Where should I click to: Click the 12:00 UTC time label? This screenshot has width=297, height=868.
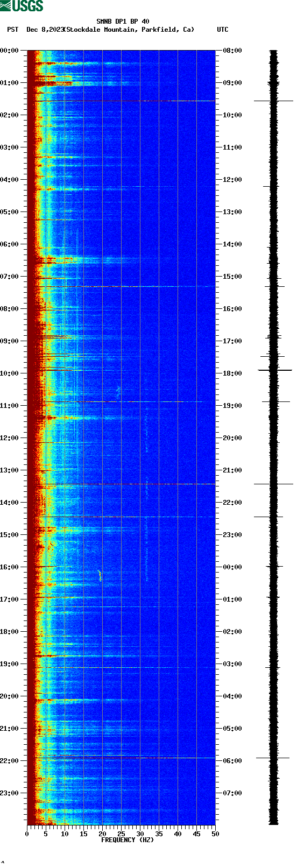[x=232, y=180]
